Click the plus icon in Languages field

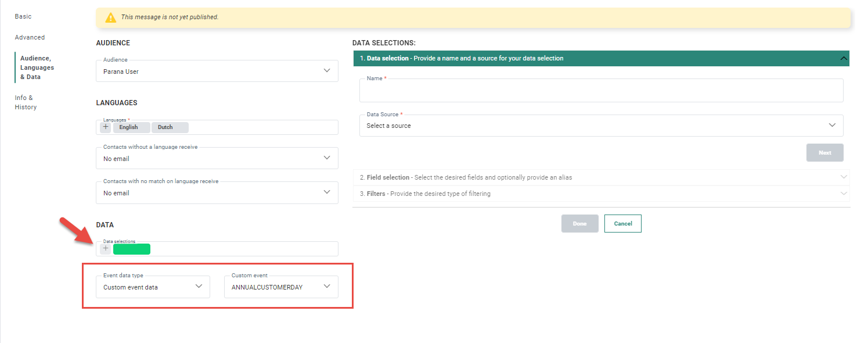click(x=106, y=127)
